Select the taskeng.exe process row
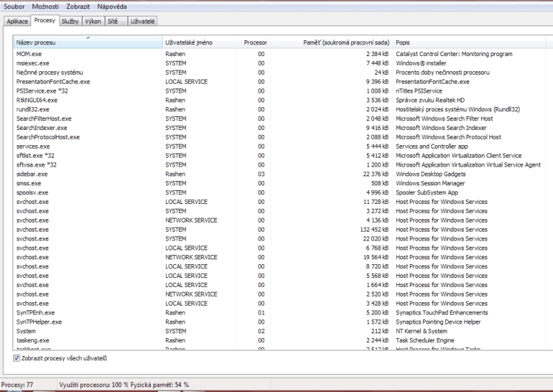Screen dimensions: 553x392 [x=32, y=340]
